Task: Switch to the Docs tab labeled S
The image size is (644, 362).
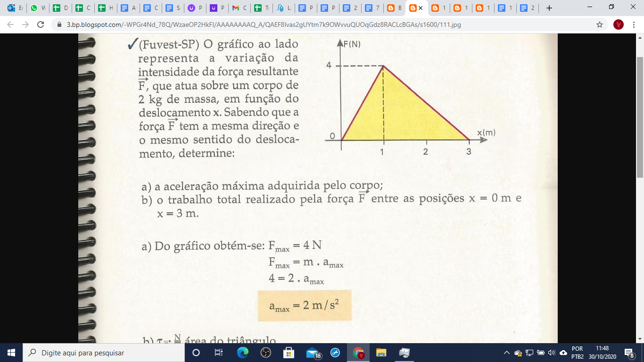Action: pos(173,8)
